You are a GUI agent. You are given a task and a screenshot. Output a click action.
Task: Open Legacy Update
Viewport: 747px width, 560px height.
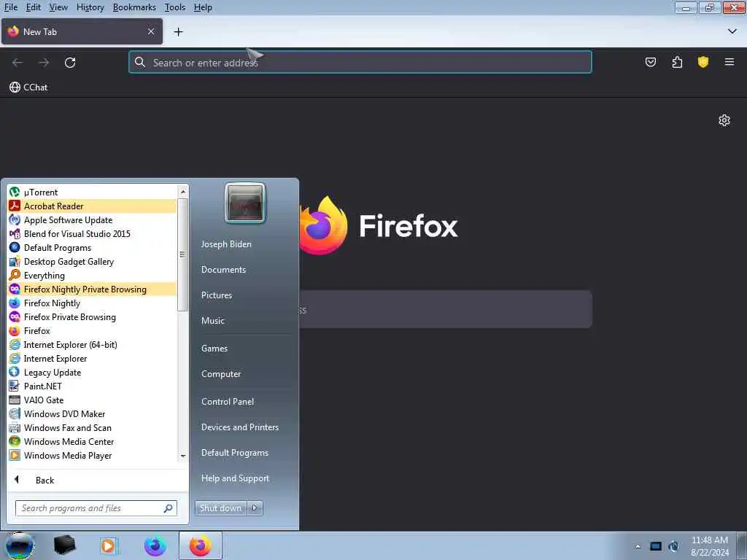[92, 373]
